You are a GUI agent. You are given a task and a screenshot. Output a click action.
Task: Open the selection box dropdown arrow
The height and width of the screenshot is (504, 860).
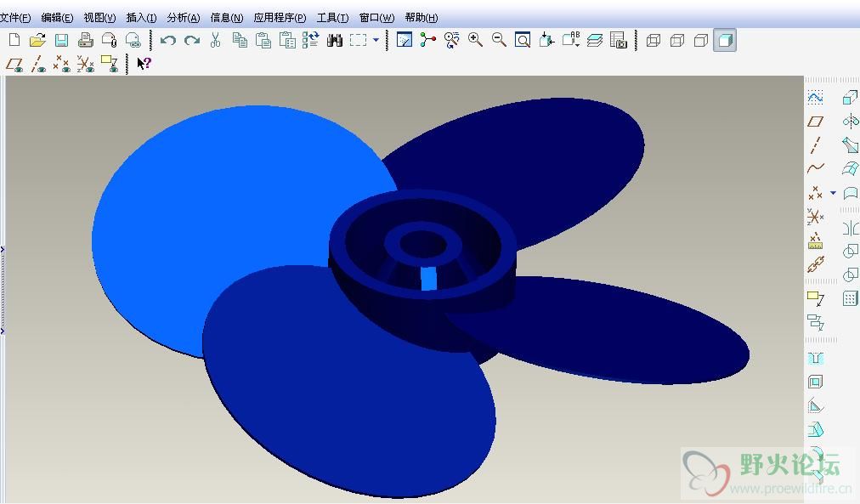coord(376,40)
